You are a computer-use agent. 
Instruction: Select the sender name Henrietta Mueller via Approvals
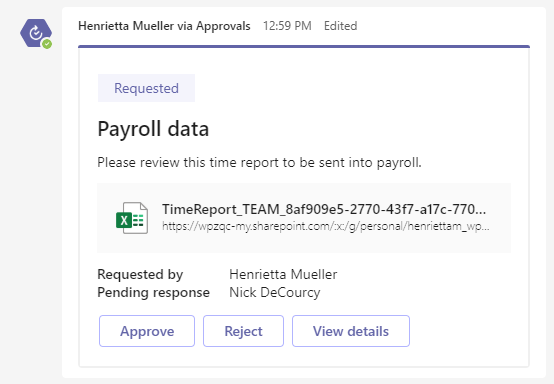pyautogui.click(x=164, y=26)
